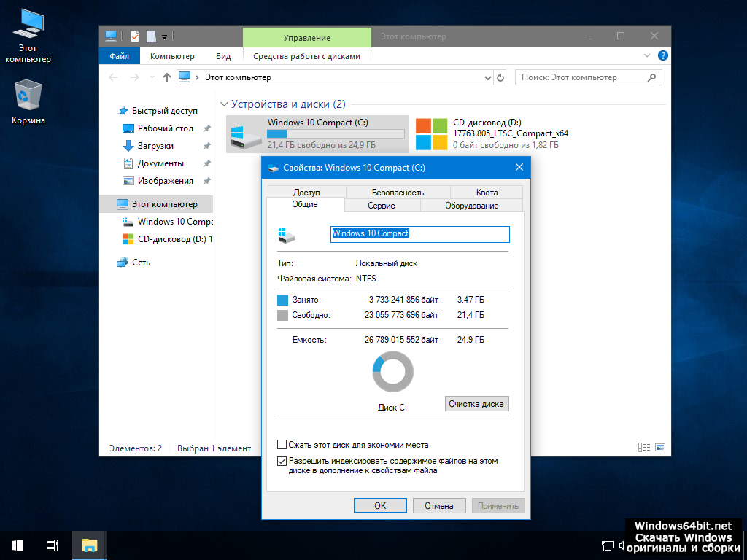Screen dimensions: 747x560
Task: Uncheck allow file content indexing checkbox
Action: click(x=282, y=462)
